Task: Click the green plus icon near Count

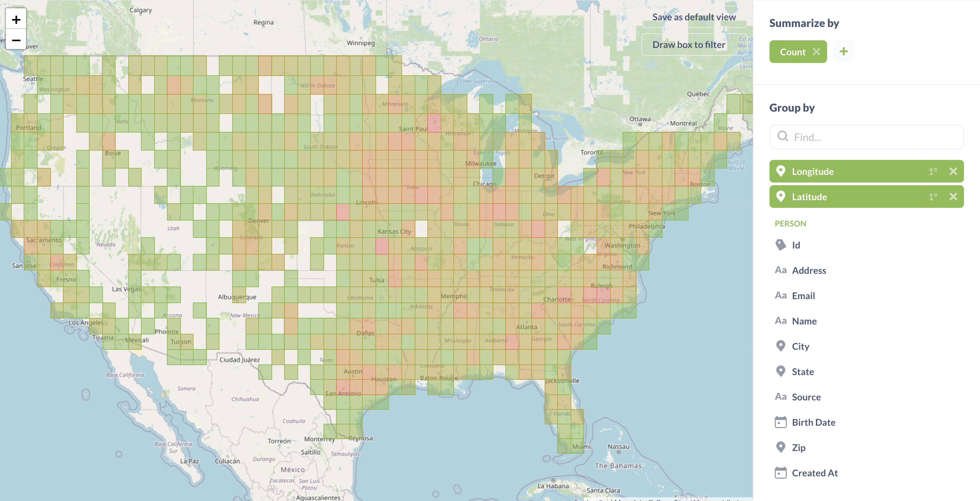Action: (x=844, y=52)
